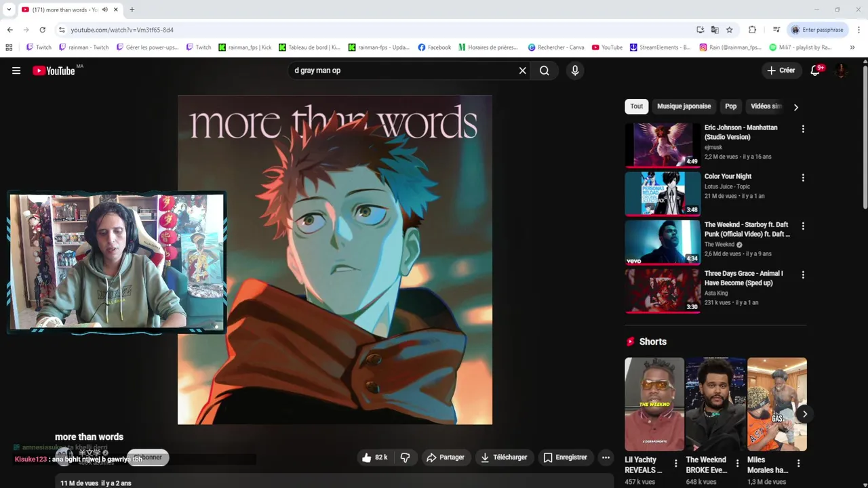Show more filter chips with the arrow
Image resolution: width=868 pixels, height=488 pixels.
click(x=796, y=107)
